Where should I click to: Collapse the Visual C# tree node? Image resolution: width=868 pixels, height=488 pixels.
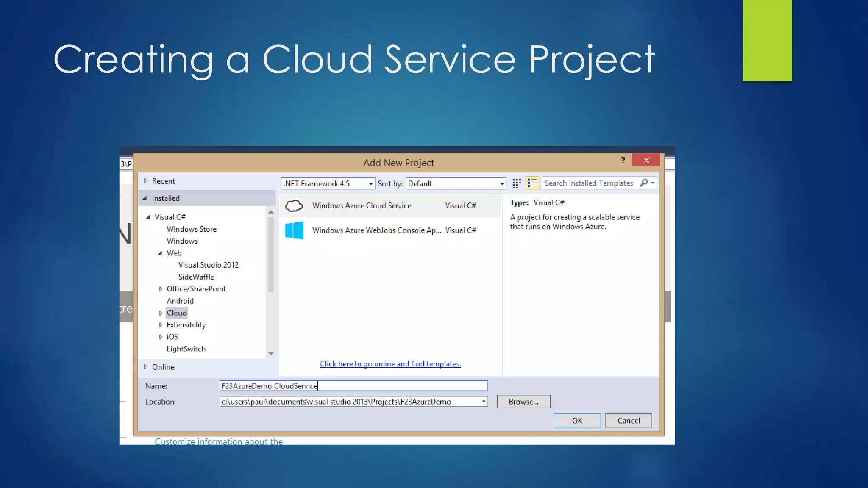(x=148, y=217)
